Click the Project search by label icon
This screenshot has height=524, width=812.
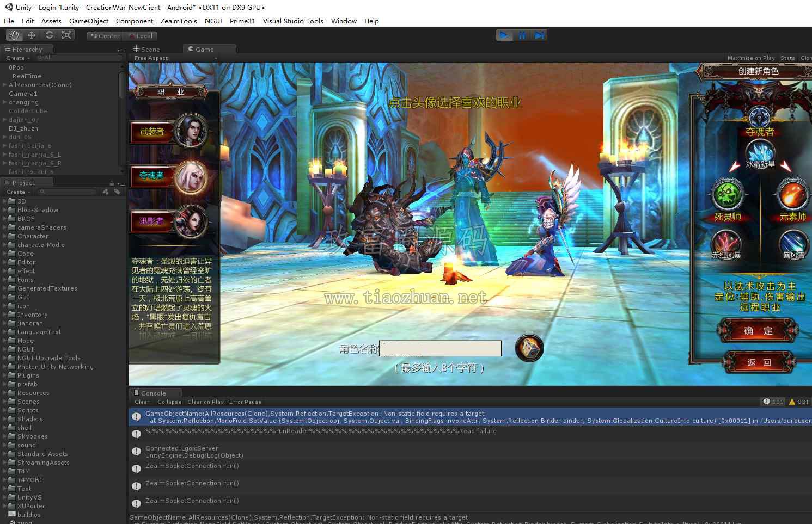point(117,192)
